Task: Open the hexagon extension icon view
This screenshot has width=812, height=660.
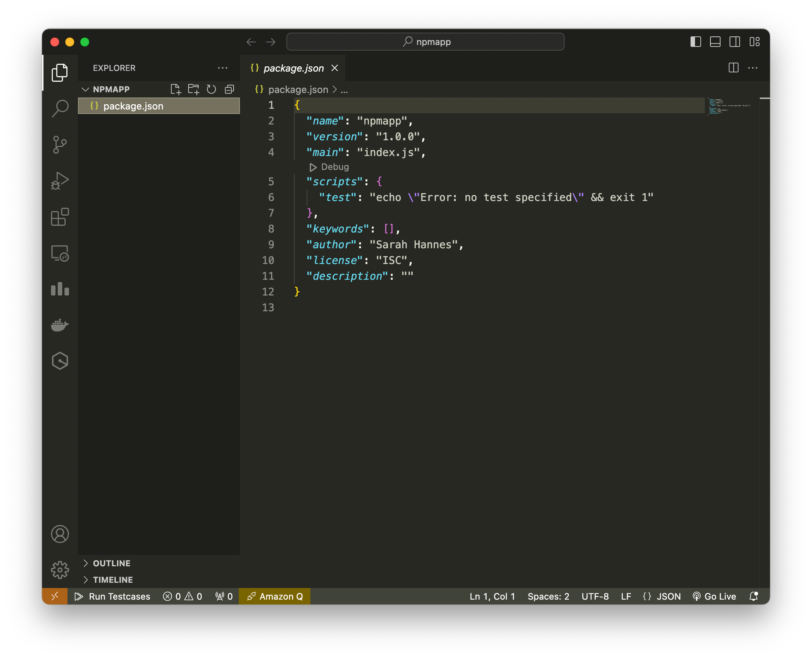Action: click(60, 361)
